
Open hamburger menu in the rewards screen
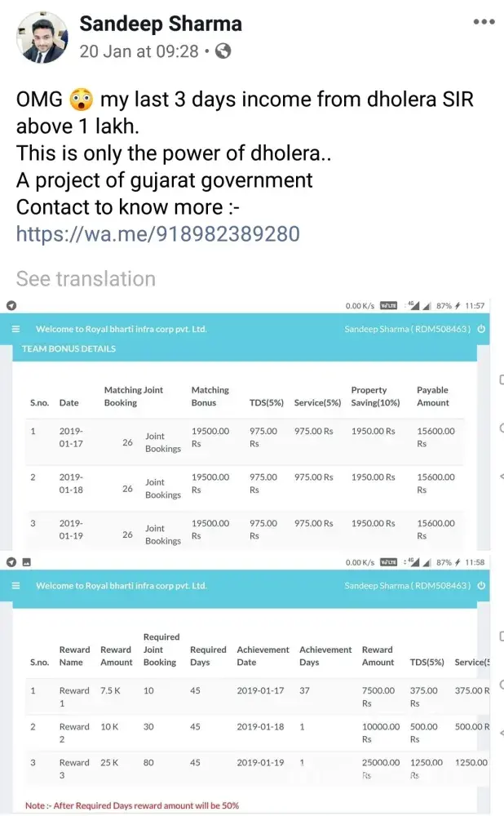click(15, 586)
